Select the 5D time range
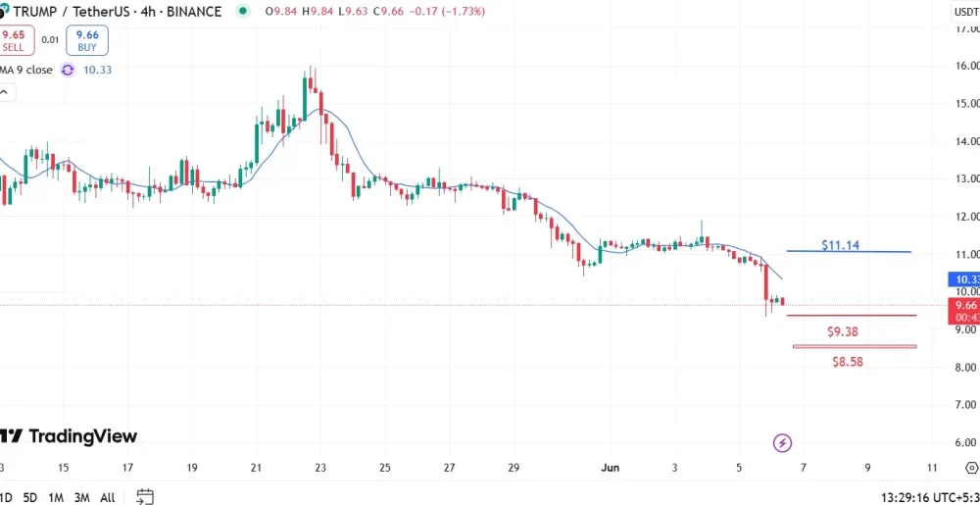 click(30, 498)
